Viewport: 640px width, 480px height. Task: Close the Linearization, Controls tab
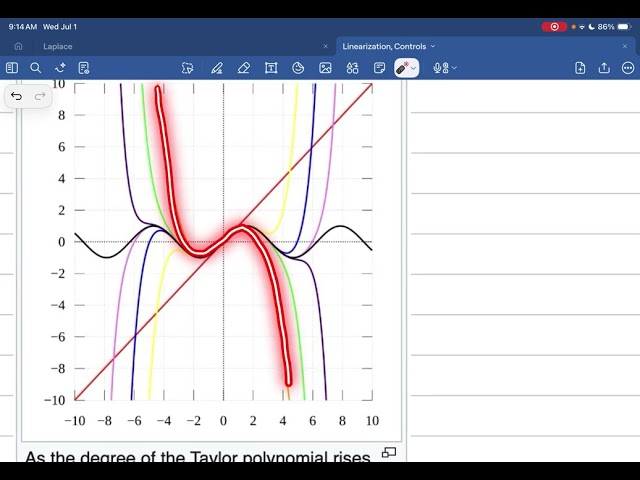tap(625, 47)
